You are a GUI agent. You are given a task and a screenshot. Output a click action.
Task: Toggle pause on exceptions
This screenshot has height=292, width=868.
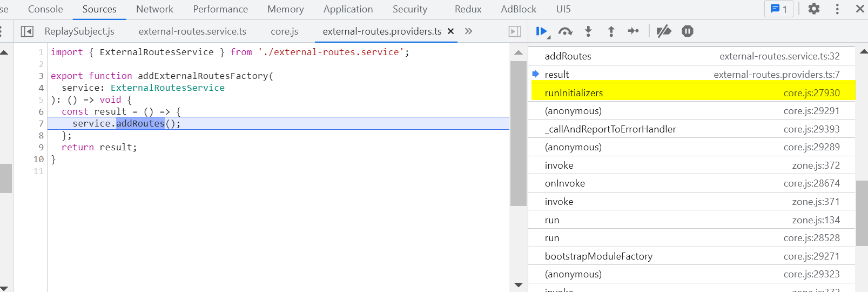pos(687,31)
